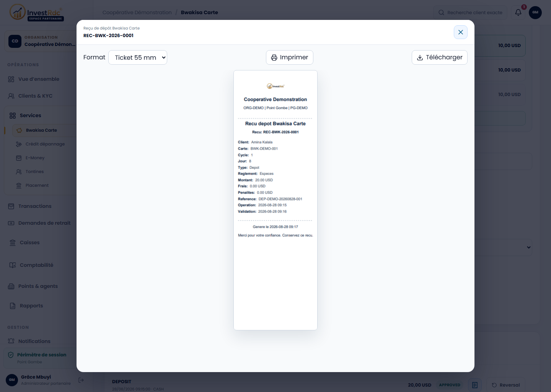Click the Clients & KYC people icon
Screen dimensions: 551x392
11,96
